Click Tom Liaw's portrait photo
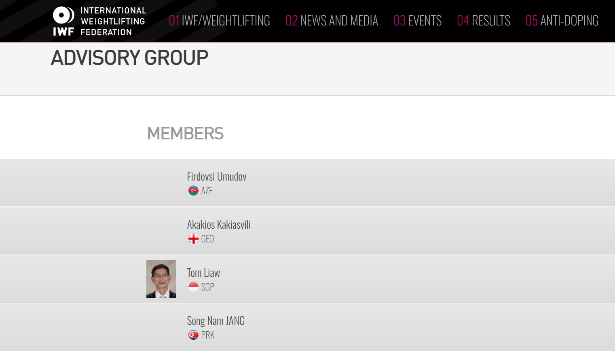 [161, 279]
